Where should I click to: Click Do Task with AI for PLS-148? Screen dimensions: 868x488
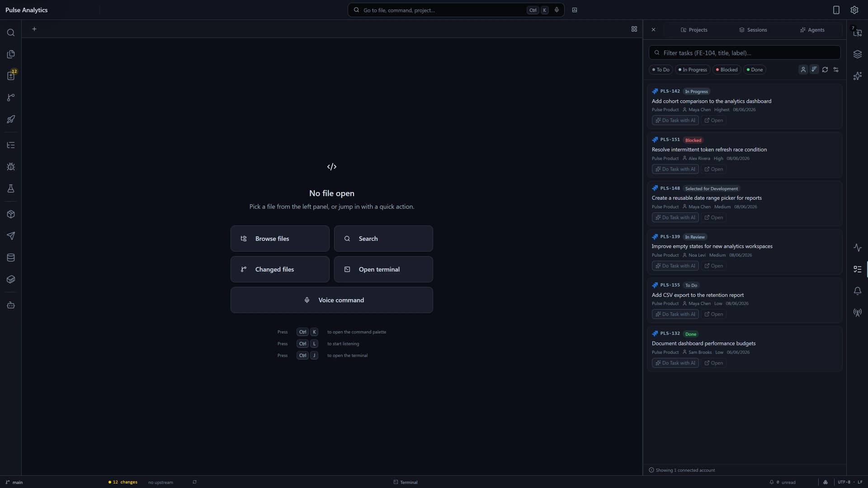tap(675, 218)
